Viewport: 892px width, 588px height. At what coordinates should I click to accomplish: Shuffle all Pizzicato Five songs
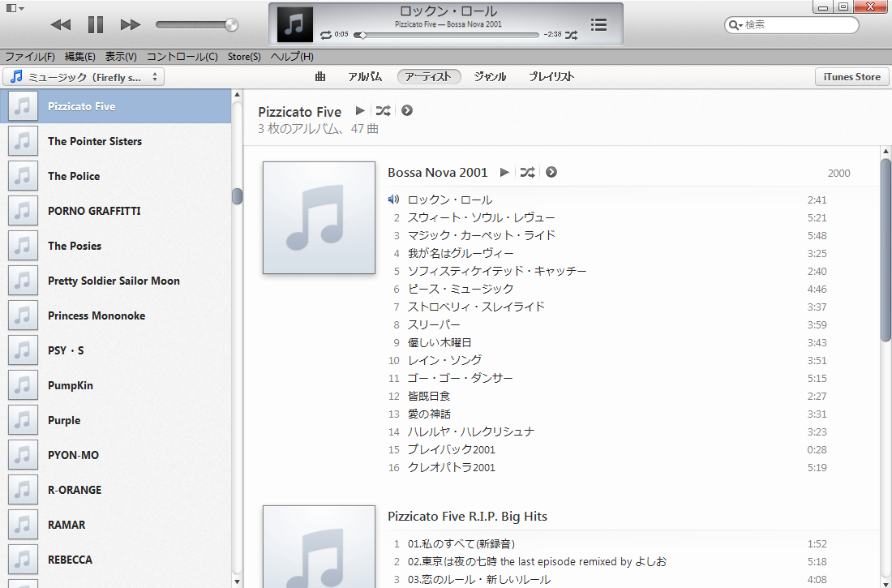[x=384, y=110]
